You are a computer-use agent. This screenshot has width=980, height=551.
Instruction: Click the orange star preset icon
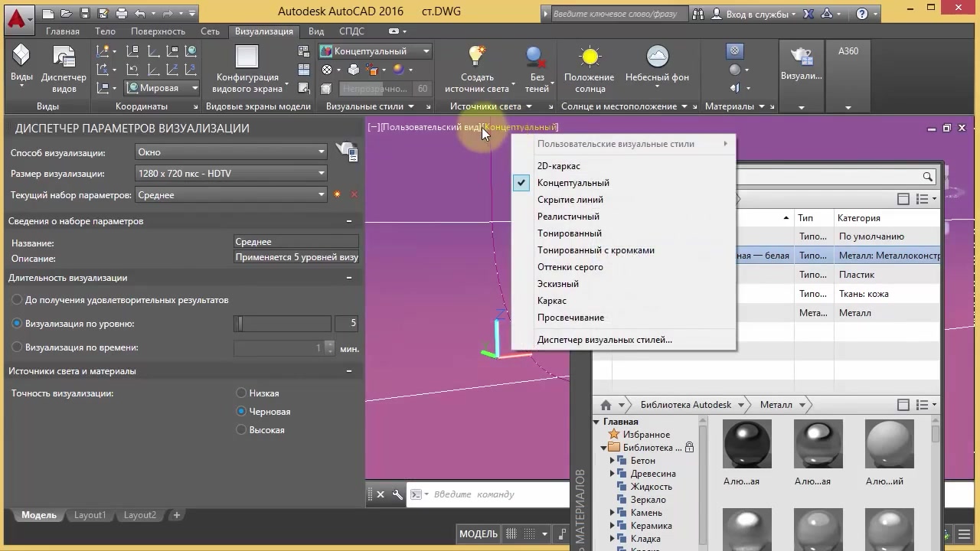coord(337,194)
